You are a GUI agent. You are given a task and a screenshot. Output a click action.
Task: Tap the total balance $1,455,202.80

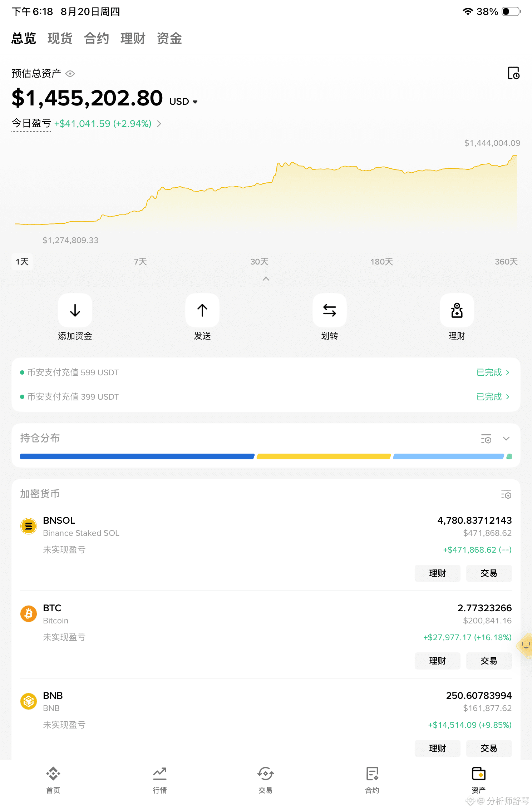pos(87,98)
